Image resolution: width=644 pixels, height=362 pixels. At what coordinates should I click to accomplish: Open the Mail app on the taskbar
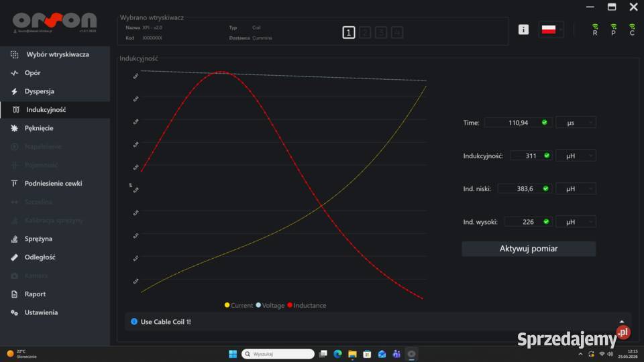pyautogui.click(x=382, y=354)
